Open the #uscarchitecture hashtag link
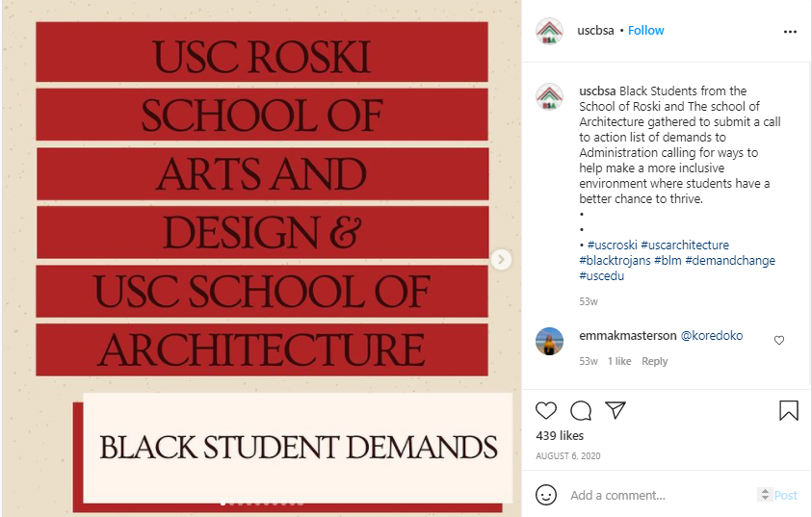 pyautogui.click(x=685, y=246)
